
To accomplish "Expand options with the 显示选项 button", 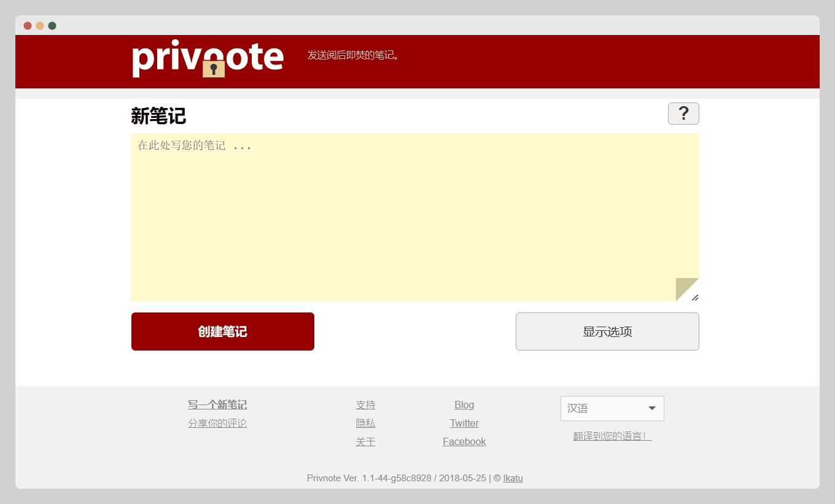I will [607, 331].
